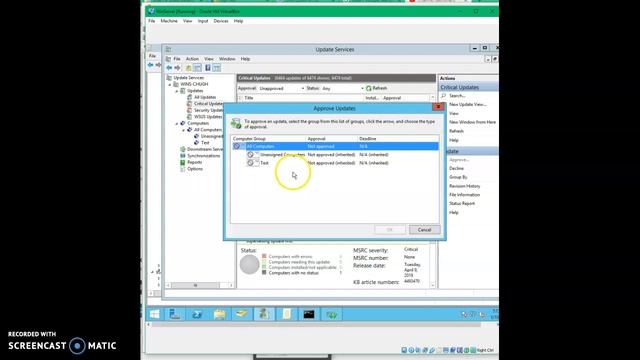The height and width of the screenshot is (360, 640).
Task: Select Reports in the tree
Action: [194, 162]
